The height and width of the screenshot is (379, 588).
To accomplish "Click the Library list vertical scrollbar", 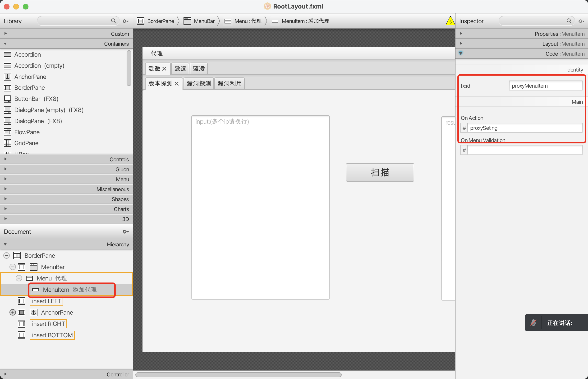I will tap(129, 68).
